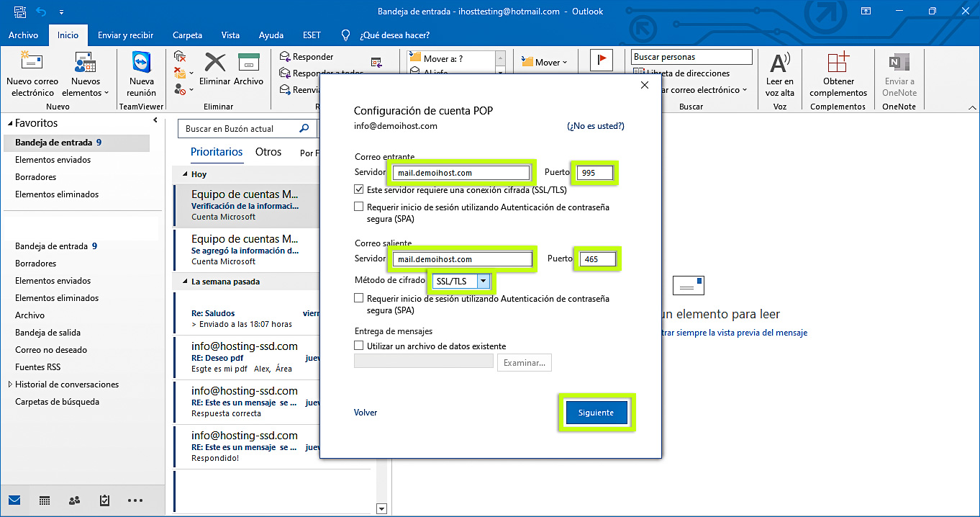
Task: Open the Ayuda tab
Action: 271,35
